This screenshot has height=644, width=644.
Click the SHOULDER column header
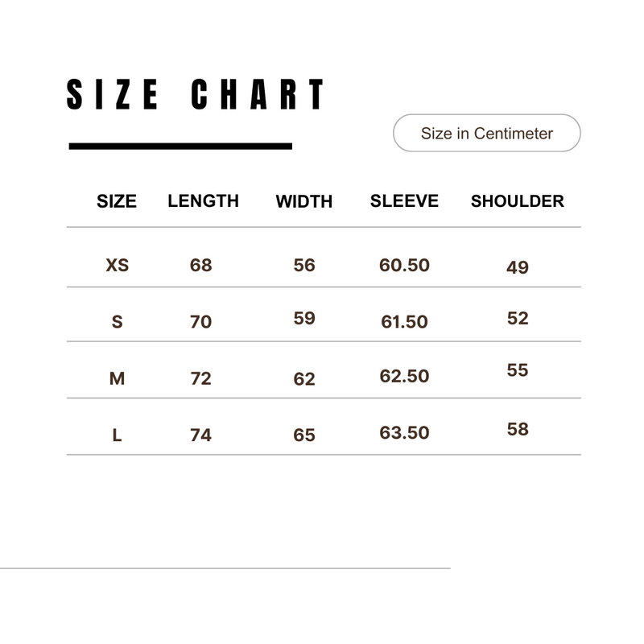517,201
